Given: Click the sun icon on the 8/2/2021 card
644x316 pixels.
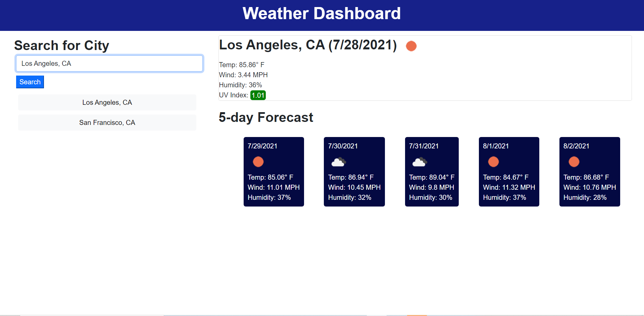Looking at the screenshot, I should click(x=574, y=162).
